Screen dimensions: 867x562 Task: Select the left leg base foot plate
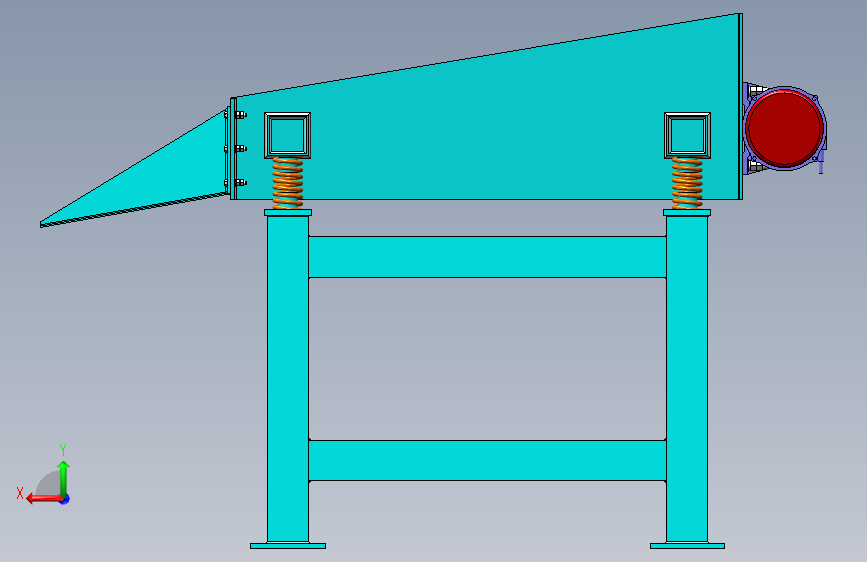288,546
